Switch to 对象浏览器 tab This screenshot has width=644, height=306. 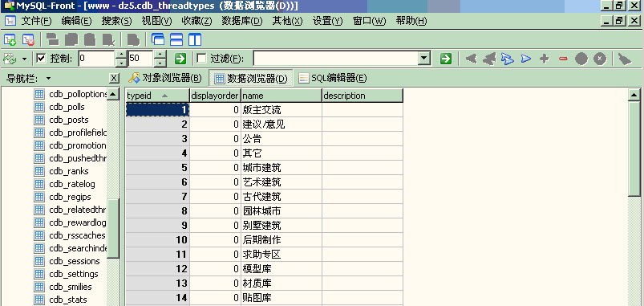[x=165, y=78]
